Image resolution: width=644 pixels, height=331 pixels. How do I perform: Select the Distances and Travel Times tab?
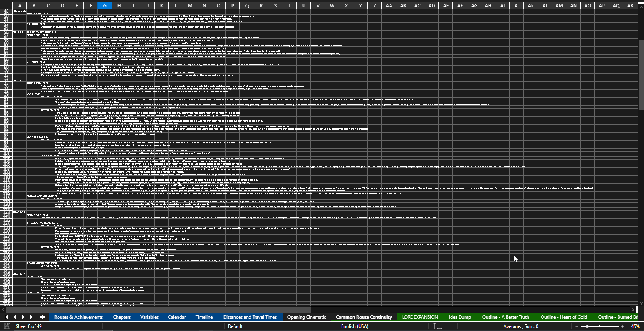250,317
